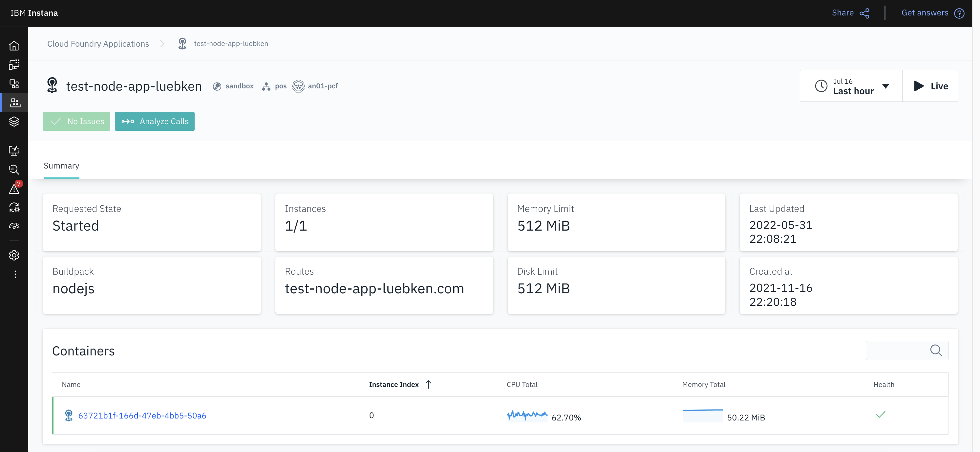Click the Live play button
980x452 pixels.
[930, 86]
